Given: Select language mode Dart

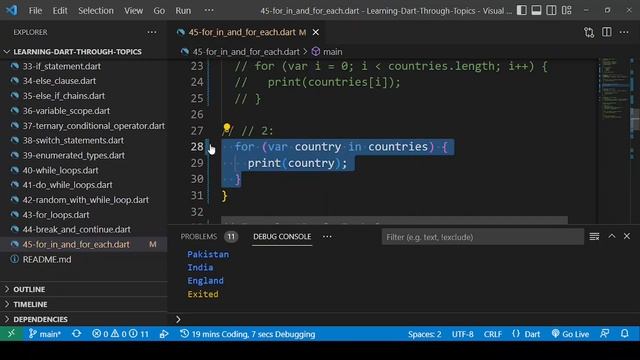Looking at the screenshot, I should [x=526, y=334].
